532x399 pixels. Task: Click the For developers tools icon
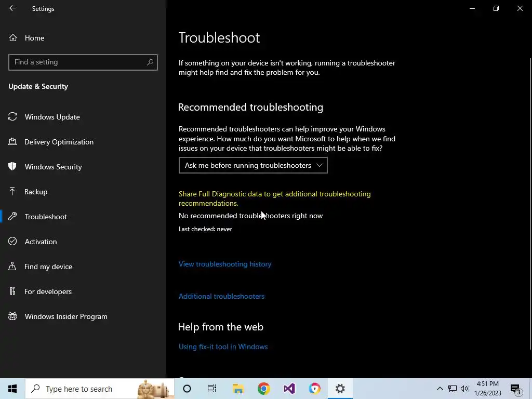pyautogui.click(x=12, y=291)
